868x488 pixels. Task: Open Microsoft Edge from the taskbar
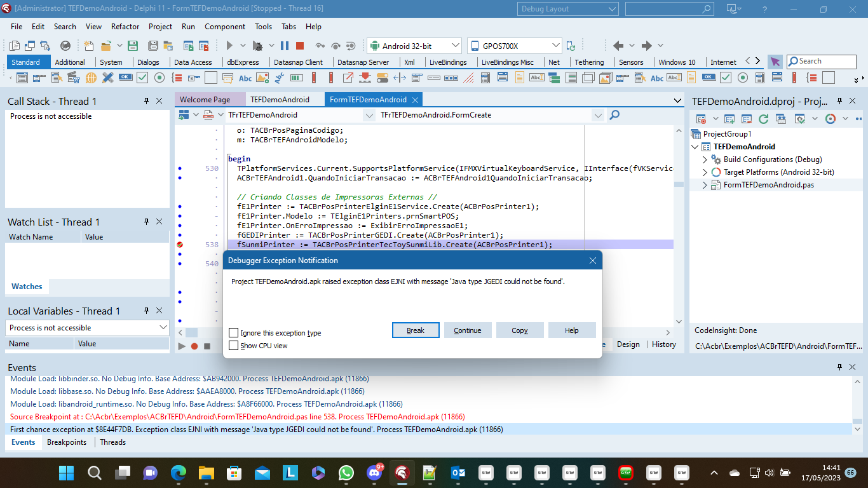[179, 473]
